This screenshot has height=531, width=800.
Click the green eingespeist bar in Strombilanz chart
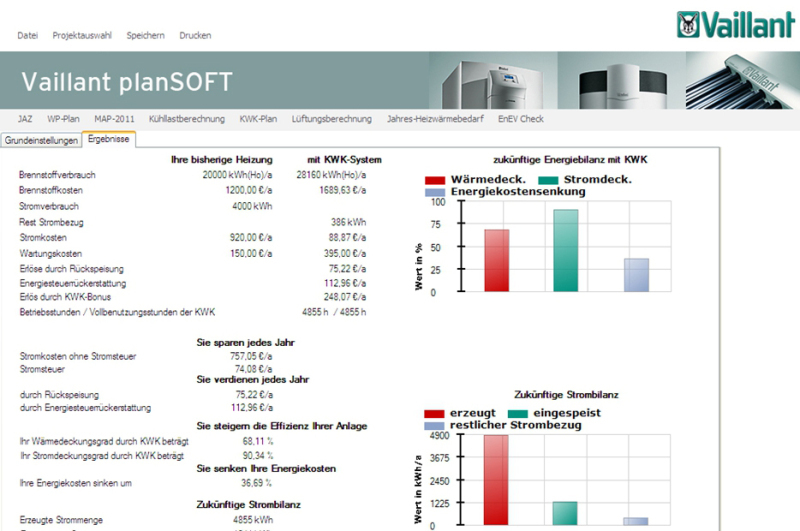click(x=565, y=513)
